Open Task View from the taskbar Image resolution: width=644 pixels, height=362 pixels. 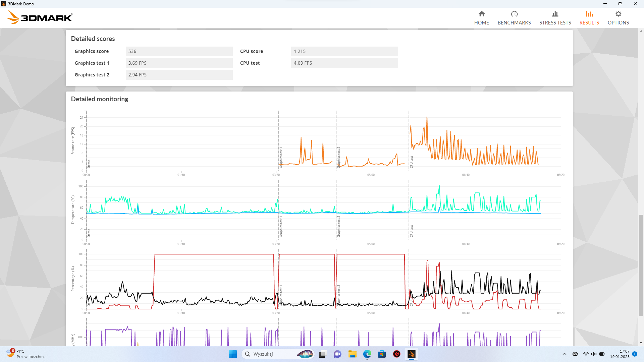click(322, 354)
